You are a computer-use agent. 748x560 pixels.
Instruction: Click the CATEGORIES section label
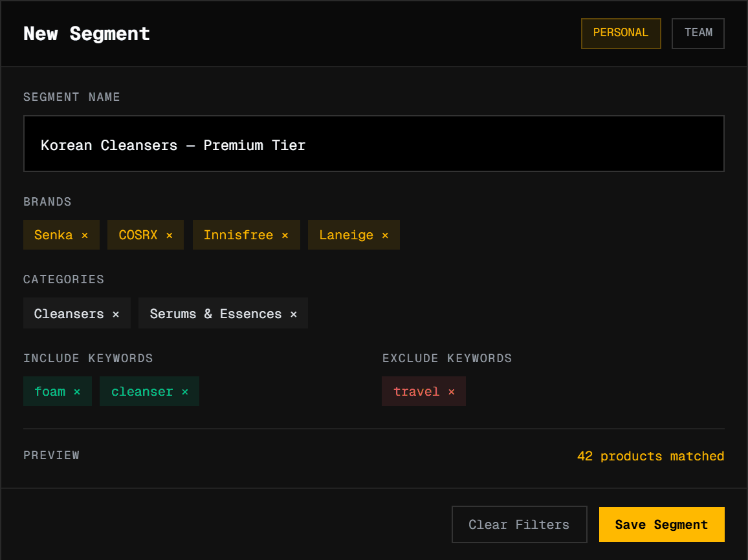click(x=63, y=279)
